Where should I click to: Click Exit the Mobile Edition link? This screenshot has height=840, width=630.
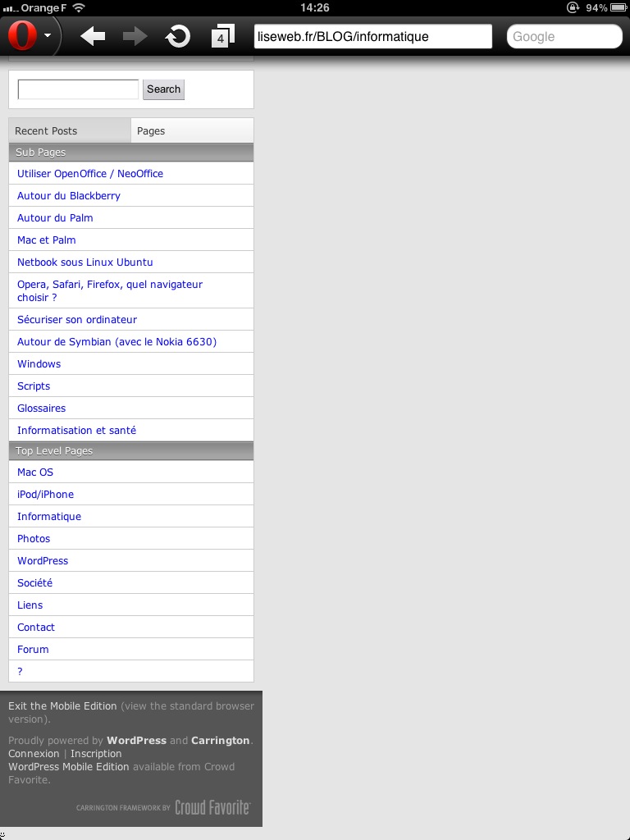pyautogui.click(x=62, y=706)
